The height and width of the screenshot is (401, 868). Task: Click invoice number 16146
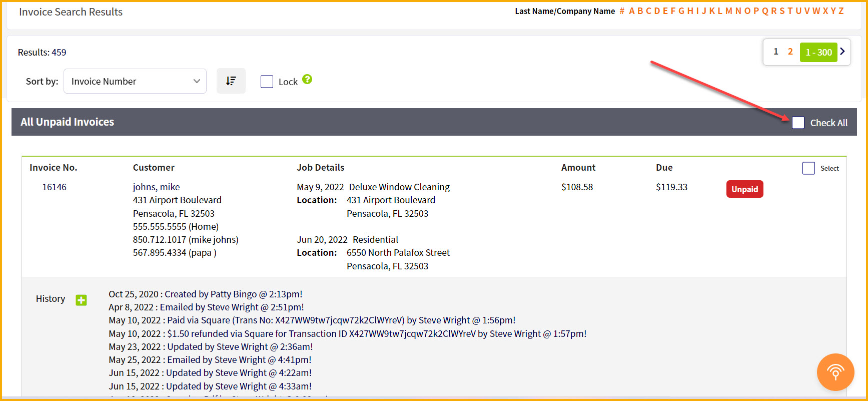click(x=54, y=187)
